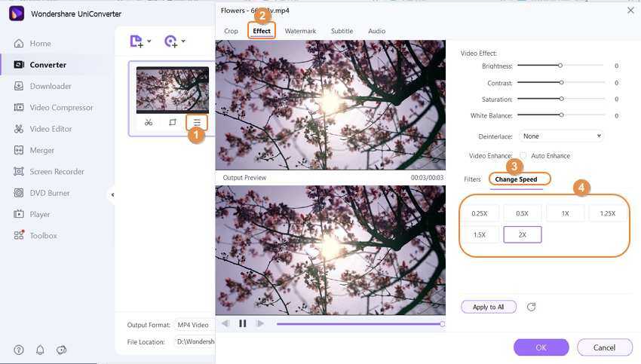Expand the add files dropdown arrow
This screenshot has height=364, width=641.
tap(149, 41)
